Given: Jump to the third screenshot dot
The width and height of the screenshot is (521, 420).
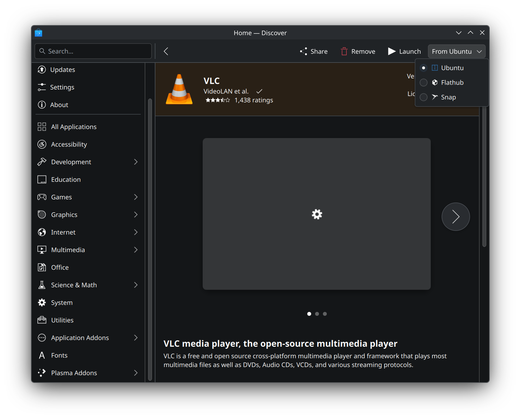Looking at the screenshot, I should [x=325, y=314].
